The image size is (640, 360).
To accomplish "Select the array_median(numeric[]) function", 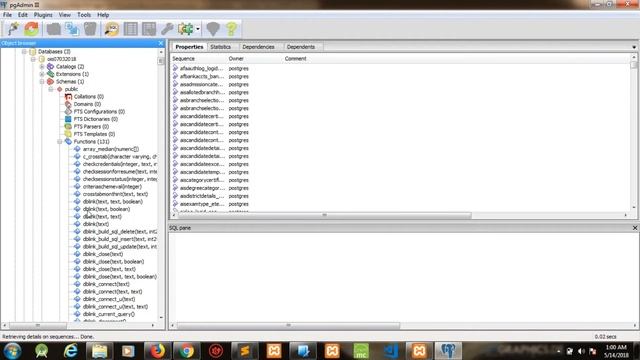I will 111,149.
